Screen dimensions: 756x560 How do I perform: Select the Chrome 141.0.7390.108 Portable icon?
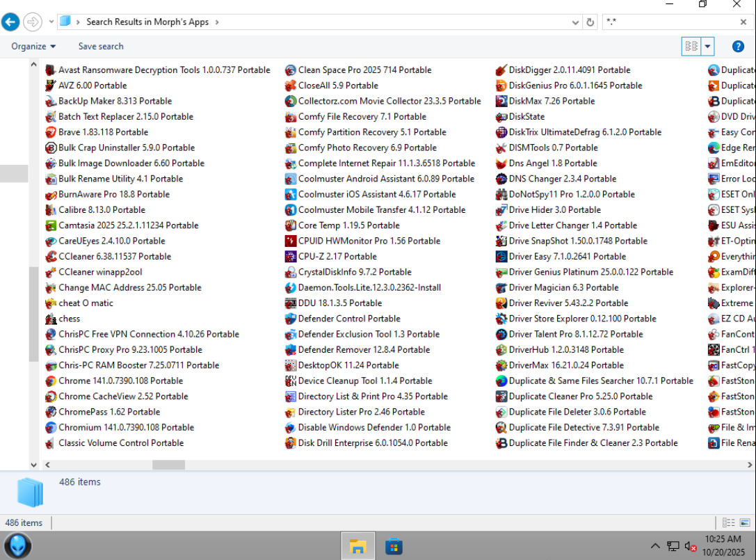(x=51, y=381)
